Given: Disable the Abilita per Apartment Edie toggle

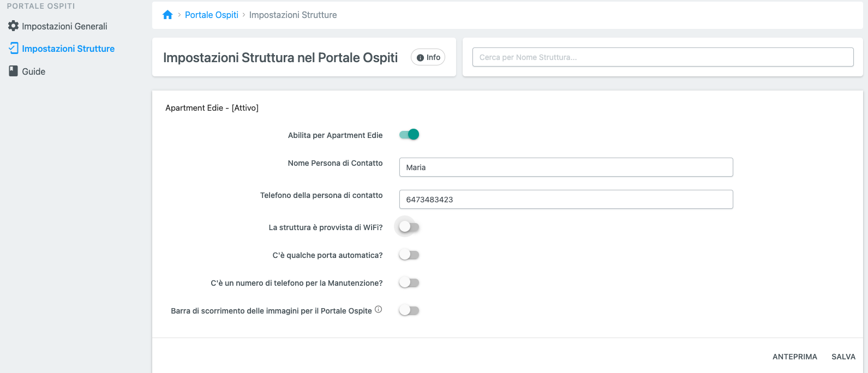Looking at the screenshot, I should [409, 135].
